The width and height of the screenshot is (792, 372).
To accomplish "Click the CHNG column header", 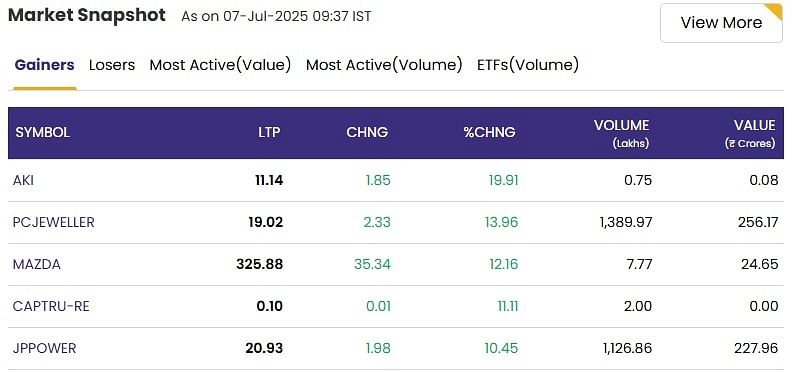I will (367, 132).
